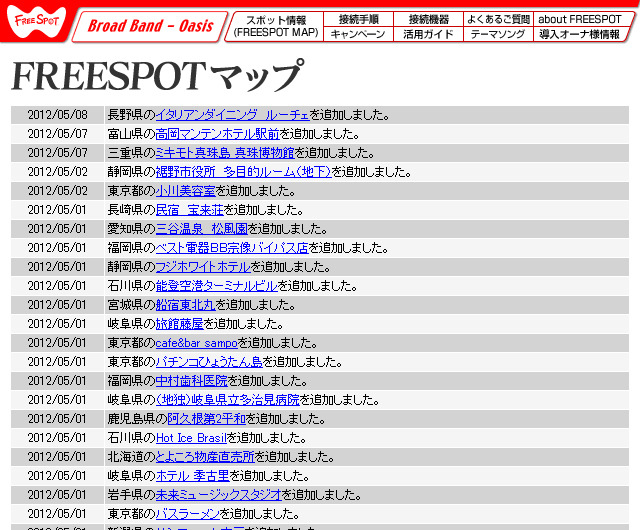Open イタリアンダイニング ルーチェ link

click(x=233, y=115)
